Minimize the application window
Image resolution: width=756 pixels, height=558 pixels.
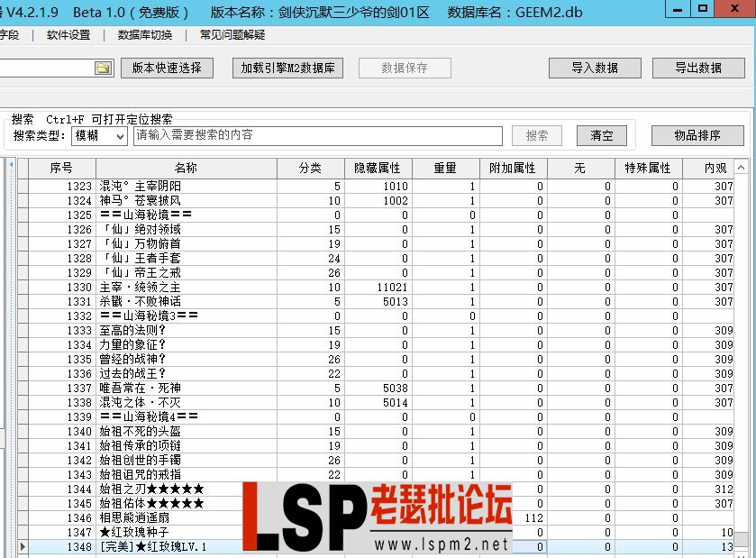point(678,9)
